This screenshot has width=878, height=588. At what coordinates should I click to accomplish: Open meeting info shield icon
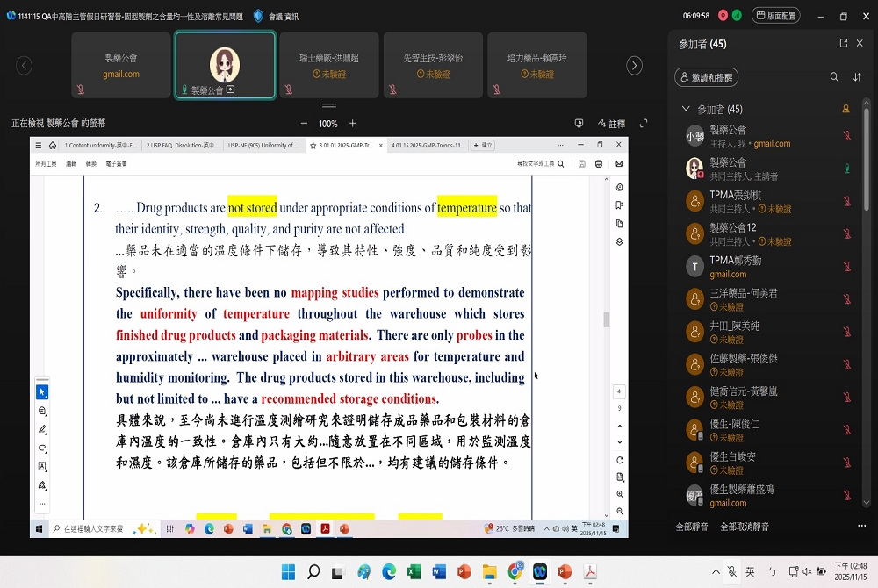point(258,16)
